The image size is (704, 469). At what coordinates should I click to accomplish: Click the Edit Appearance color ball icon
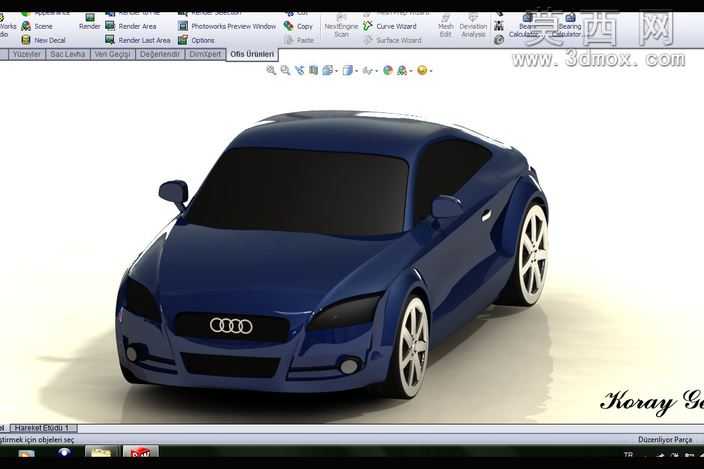388,70
